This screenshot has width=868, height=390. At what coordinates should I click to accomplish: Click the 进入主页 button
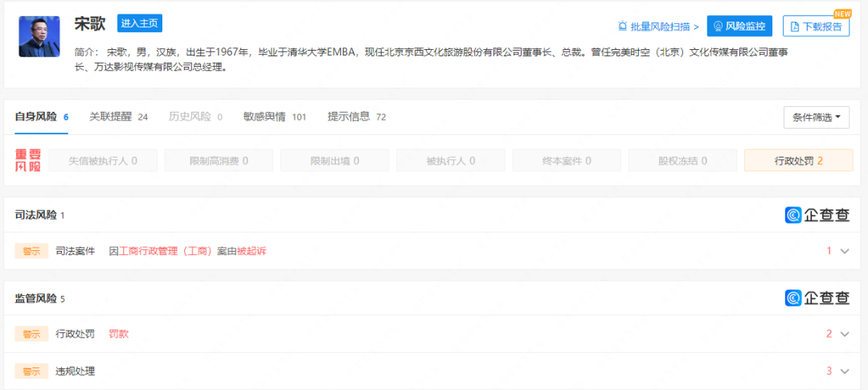[140, 23]
